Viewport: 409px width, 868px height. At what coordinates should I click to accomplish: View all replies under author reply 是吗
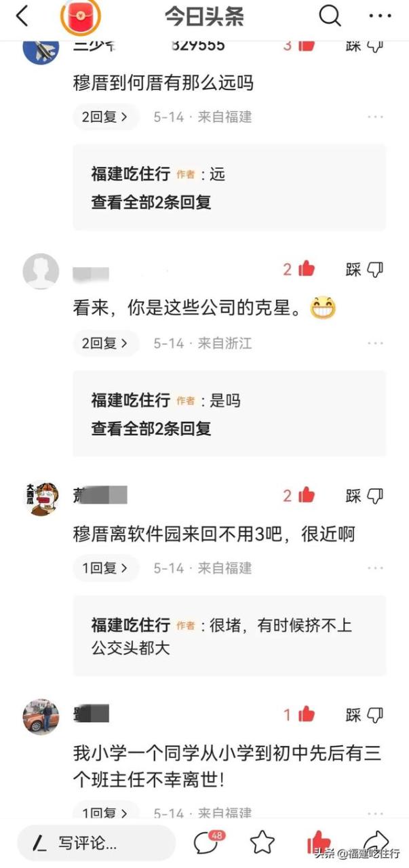click(x=151, y=429)
